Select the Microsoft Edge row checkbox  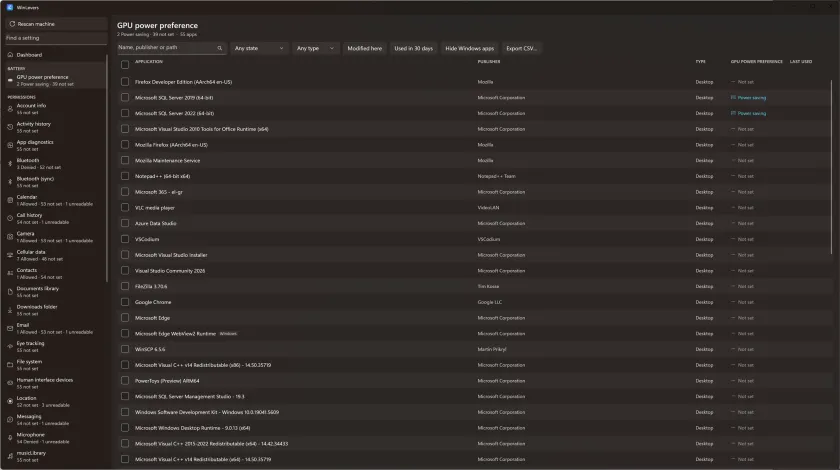click(125, 318)
